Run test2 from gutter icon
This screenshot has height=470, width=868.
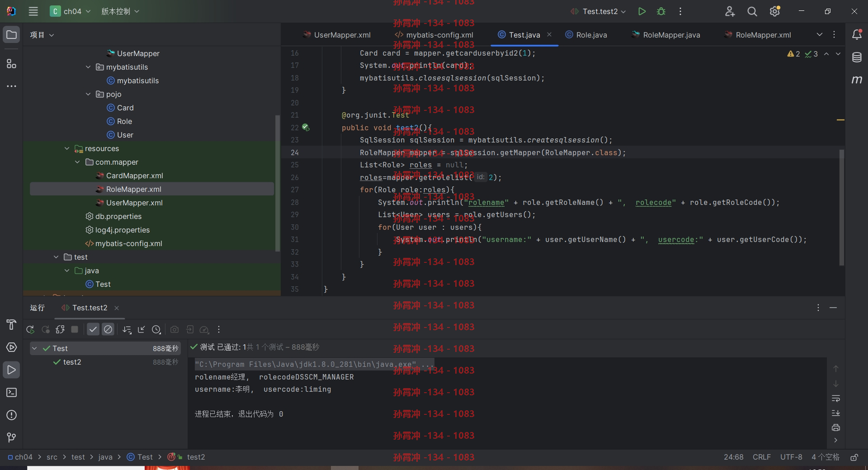tap(306, 128)
